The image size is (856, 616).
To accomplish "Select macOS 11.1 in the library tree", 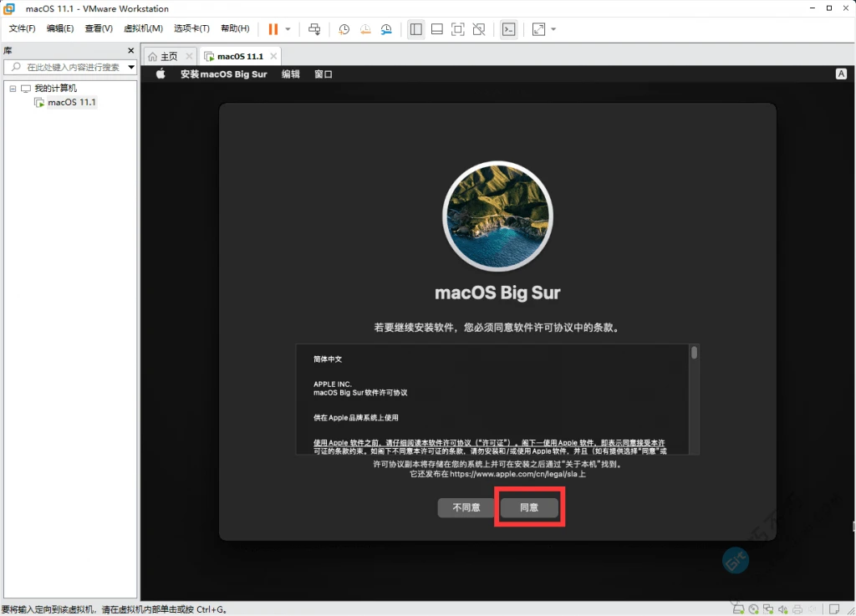I will point(72,102).
